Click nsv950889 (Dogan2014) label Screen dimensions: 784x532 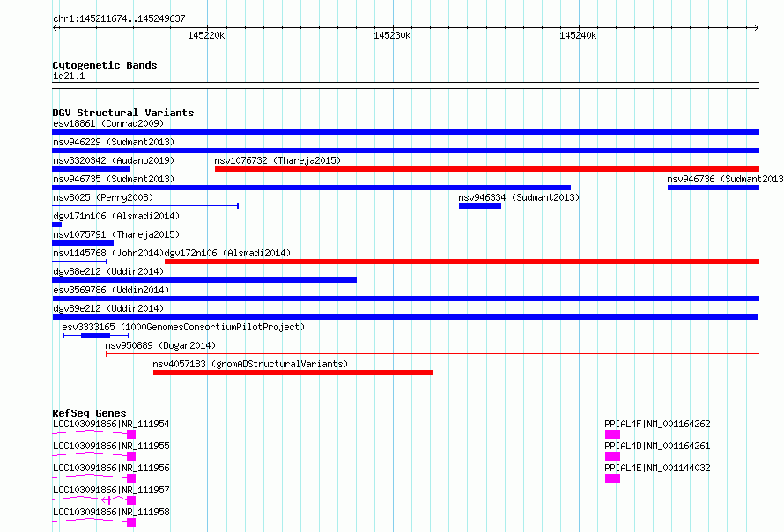[160, 345]
